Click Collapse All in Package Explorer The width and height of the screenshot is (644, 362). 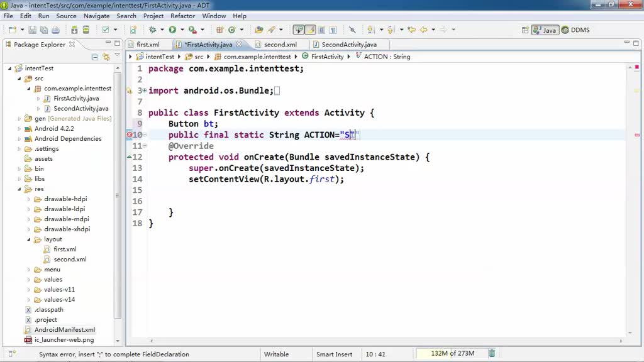95,57
